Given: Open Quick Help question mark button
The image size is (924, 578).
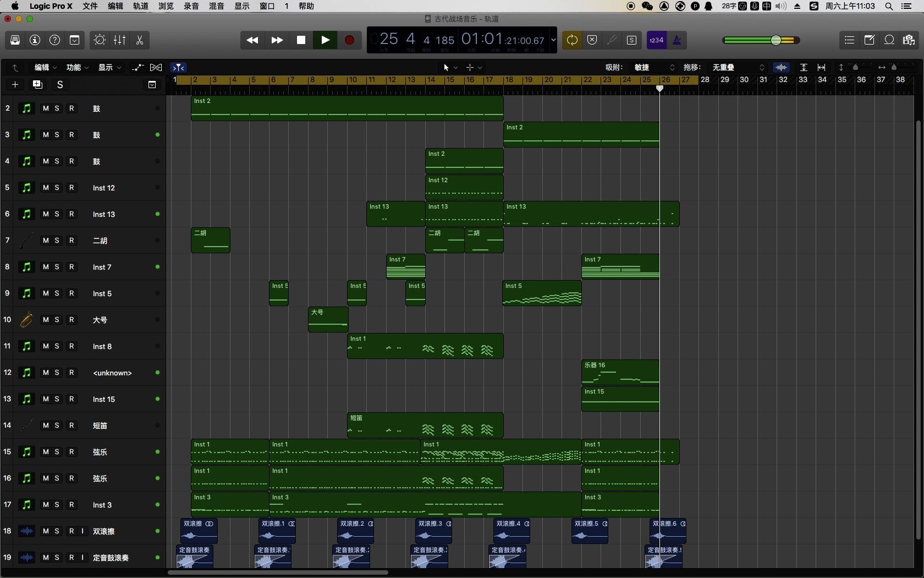Looking at the screenshot, I should click(55, 40).
